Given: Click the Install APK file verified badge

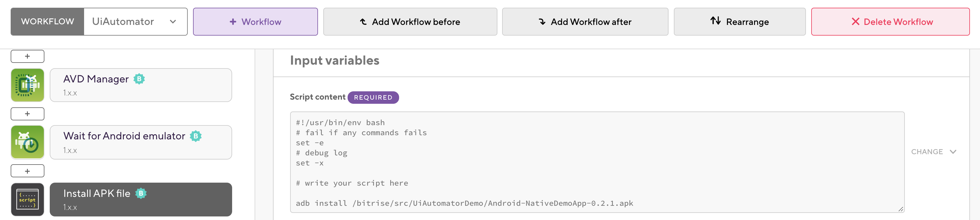Looking at the screenshot, I should (141, 193).
